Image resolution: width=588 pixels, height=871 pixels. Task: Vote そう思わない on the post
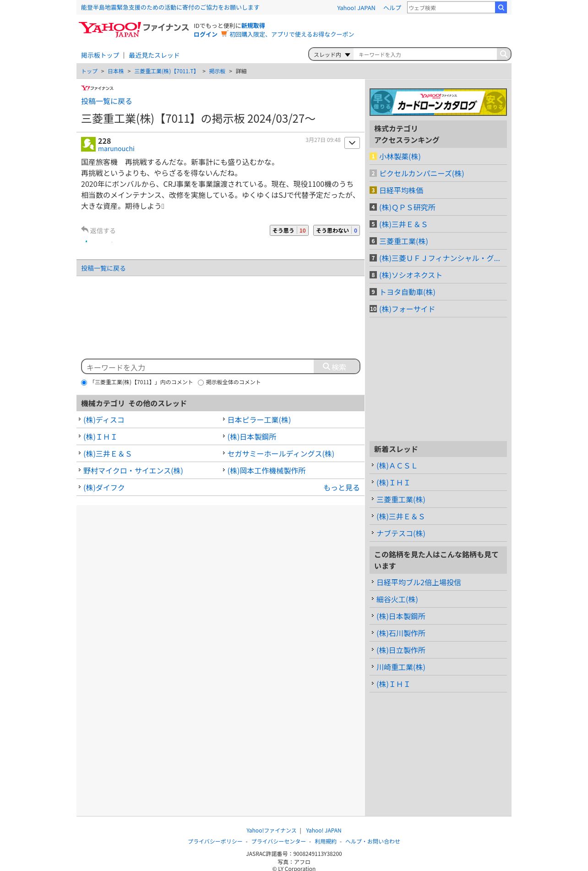(337, 230)
